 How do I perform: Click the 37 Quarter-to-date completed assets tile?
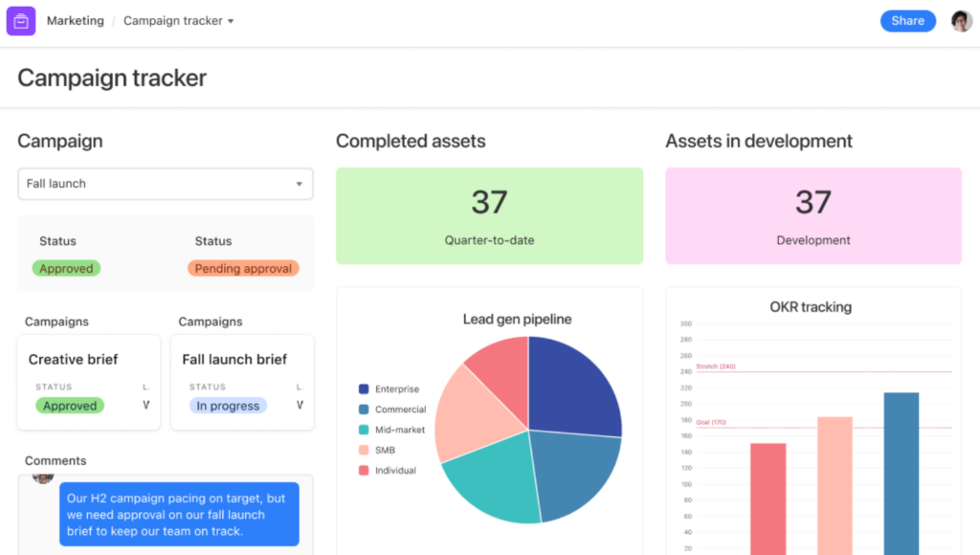tap(489, 215)
